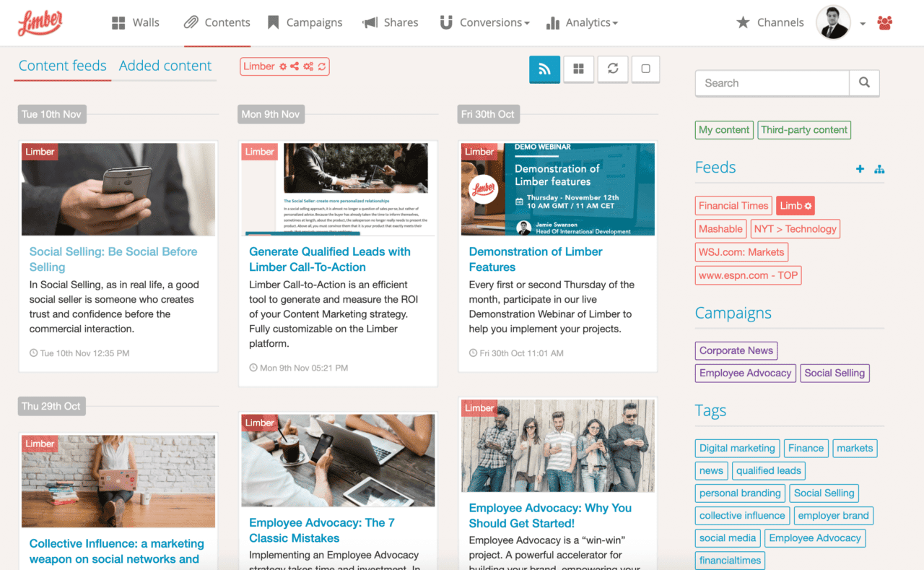Screen dimensions: 924x570
Task: Filter by the personal branding tag
Action: (740, 493)
